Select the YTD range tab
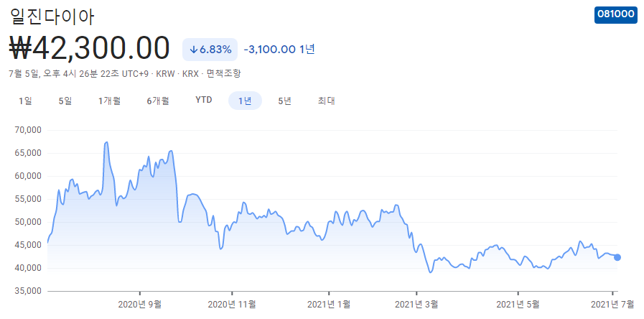644x319 pixels. 204,101
